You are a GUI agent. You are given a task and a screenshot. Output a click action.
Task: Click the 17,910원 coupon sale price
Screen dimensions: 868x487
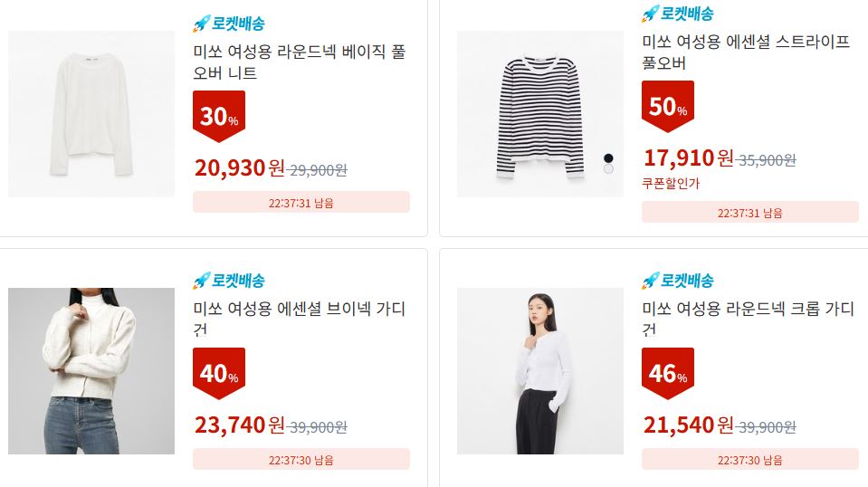(688, 158)
